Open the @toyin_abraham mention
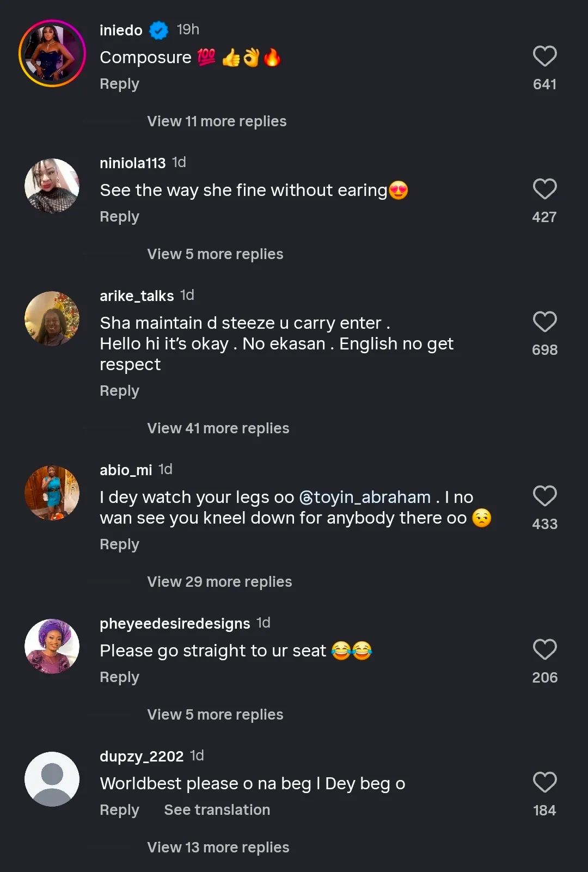Image resolution: width=588 pixels, height=872 pixels. tap(365, 498)
